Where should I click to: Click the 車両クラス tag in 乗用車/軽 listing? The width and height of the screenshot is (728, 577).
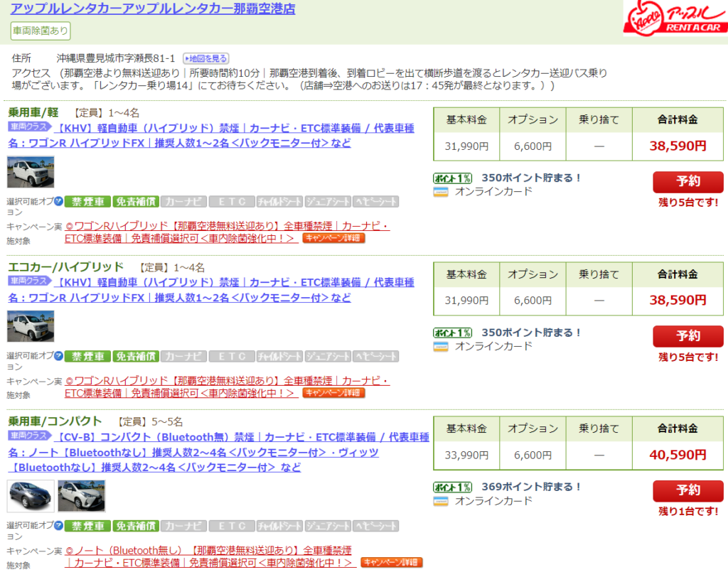pos(30,126)
